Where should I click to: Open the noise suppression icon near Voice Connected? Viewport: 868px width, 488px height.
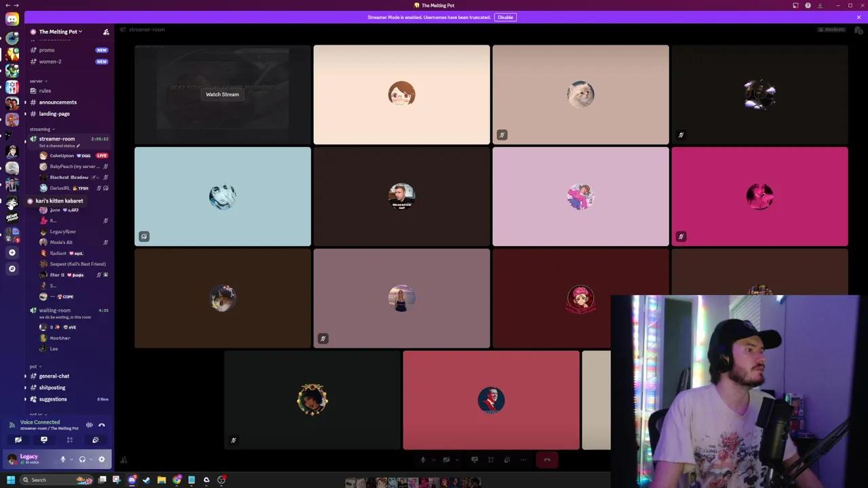90,425
